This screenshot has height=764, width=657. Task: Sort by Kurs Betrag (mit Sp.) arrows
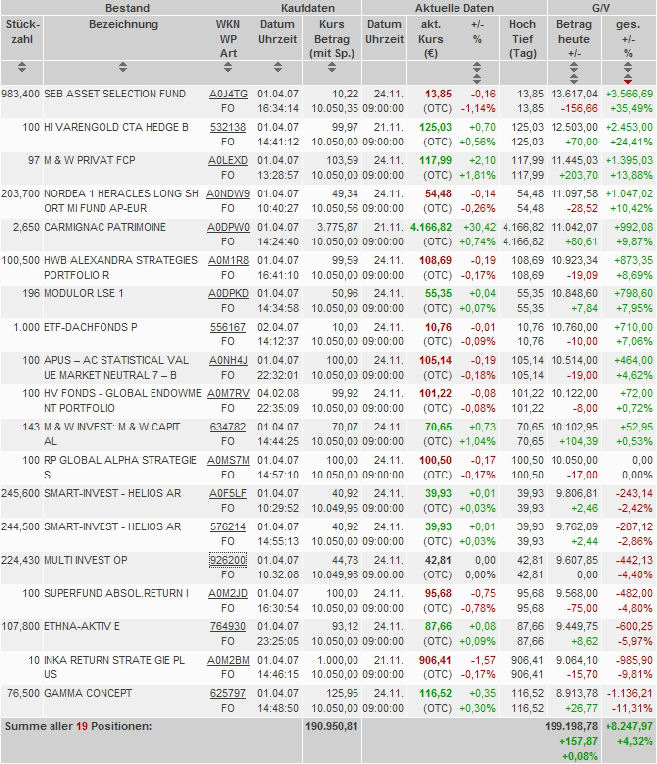(x=331, y=67)
